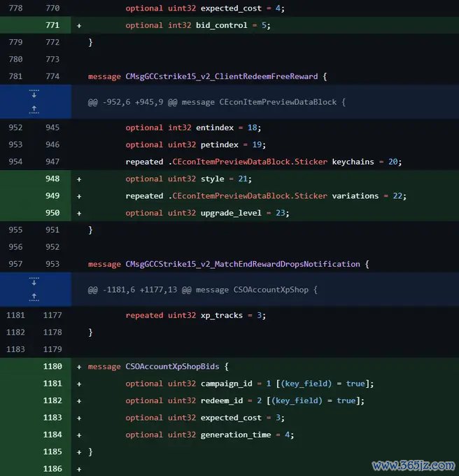Click old line number 957

point(15,264)
